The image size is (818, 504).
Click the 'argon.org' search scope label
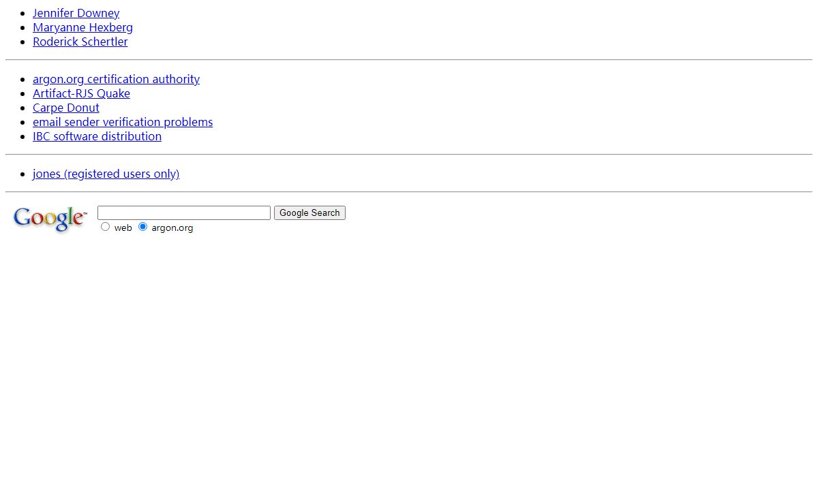point(172,228)
